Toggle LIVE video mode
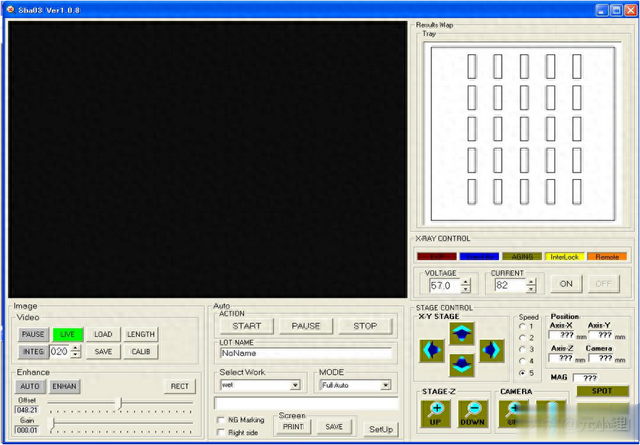 68,334
